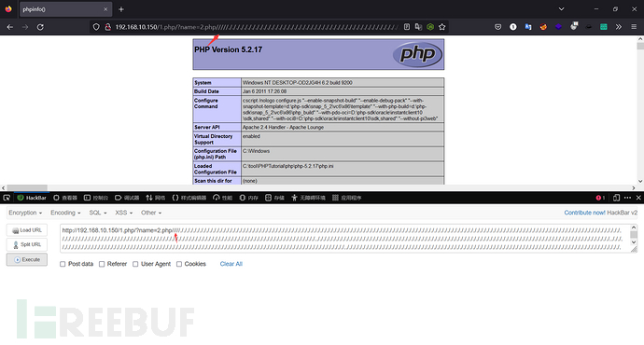Open the Debugger (调试器) tab
The width and height of the screenshot is (644, 345).
127,198
